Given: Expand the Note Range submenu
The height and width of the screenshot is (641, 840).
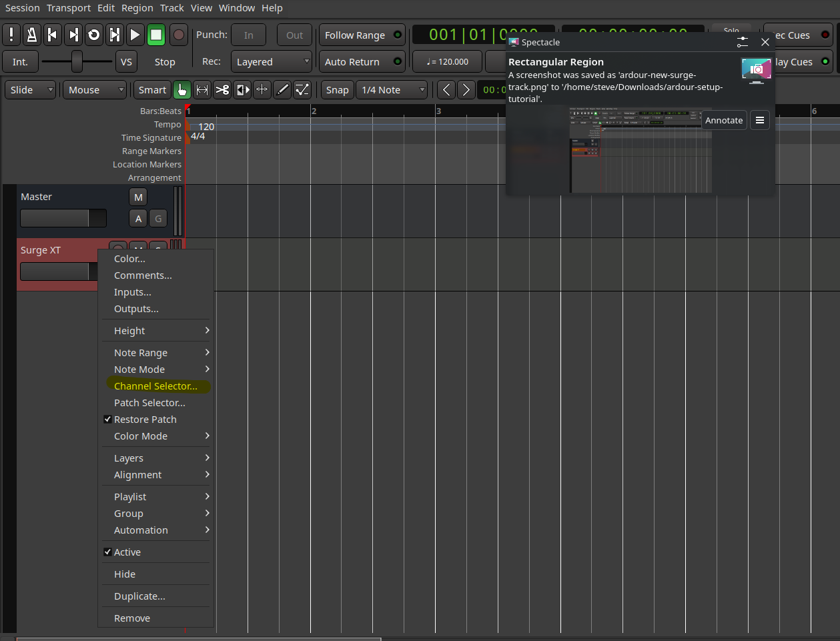Looking at the screenshot, I should click(x=156, y=353).
